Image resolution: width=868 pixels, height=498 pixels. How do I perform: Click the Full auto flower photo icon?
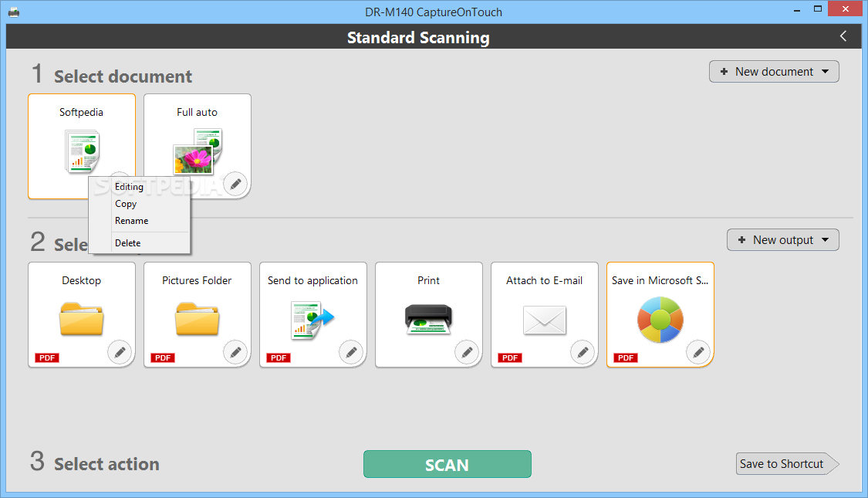pyautogui.click(x=193, y=159)
